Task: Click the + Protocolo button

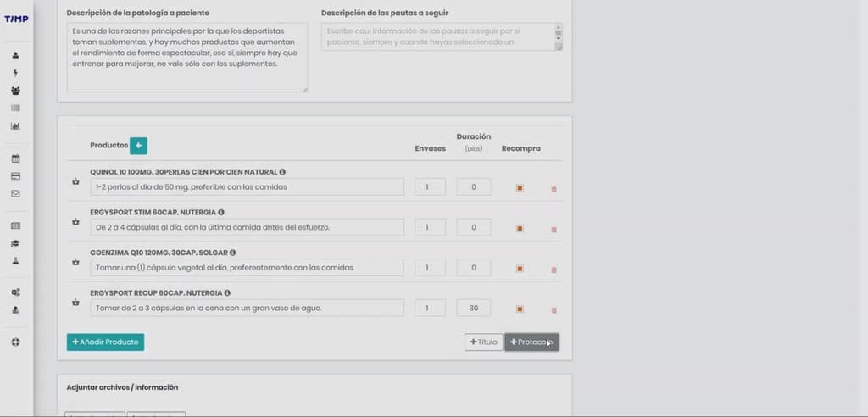Action: pos(532,342)
